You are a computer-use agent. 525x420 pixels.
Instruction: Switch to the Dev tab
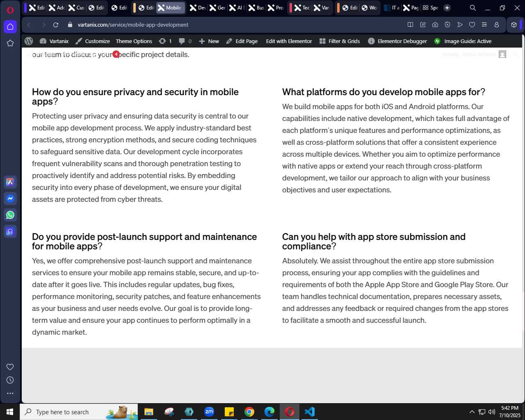(198, 8)
